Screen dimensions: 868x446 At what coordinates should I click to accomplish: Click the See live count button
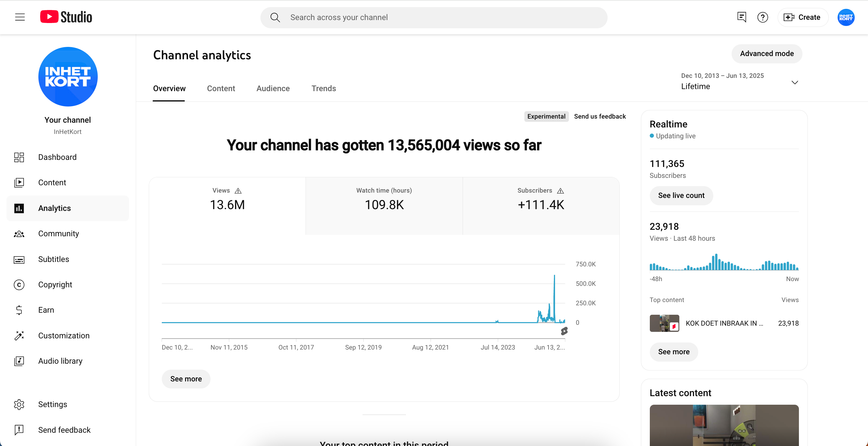(681, 196)
